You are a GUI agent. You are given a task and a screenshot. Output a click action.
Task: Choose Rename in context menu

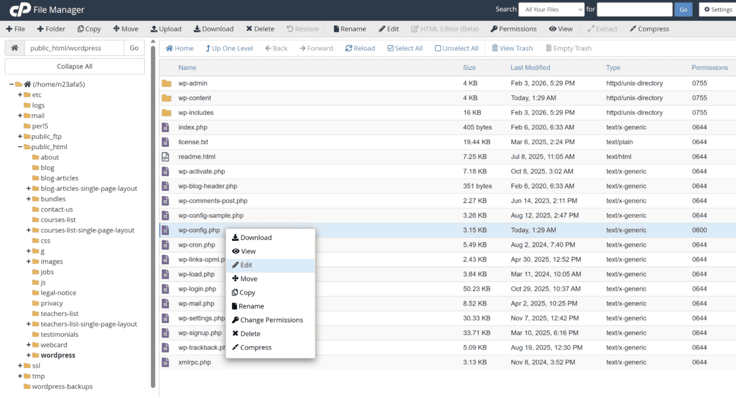point(270,306)
